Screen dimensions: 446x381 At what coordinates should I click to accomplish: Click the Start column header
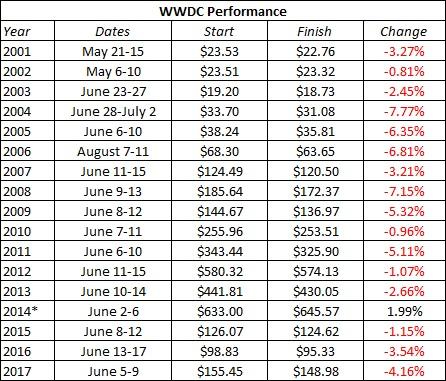219,31
